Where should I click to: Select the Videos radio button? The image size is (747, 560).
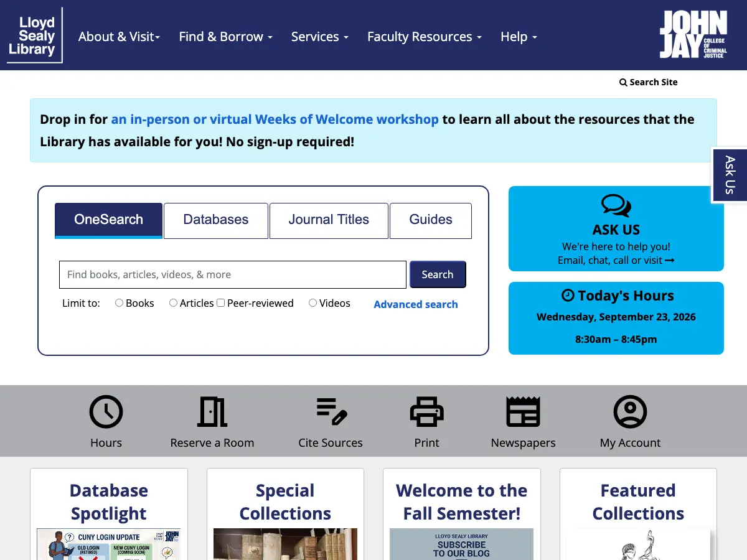[312, 303]
